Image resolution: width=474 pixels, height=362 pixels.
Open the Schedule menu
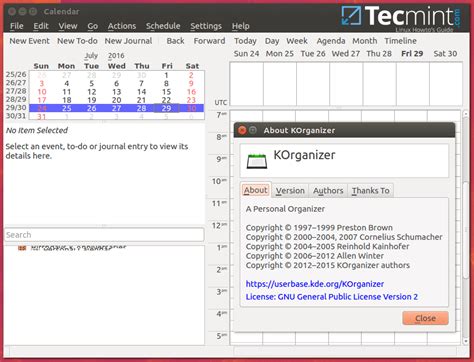[163, 26]
